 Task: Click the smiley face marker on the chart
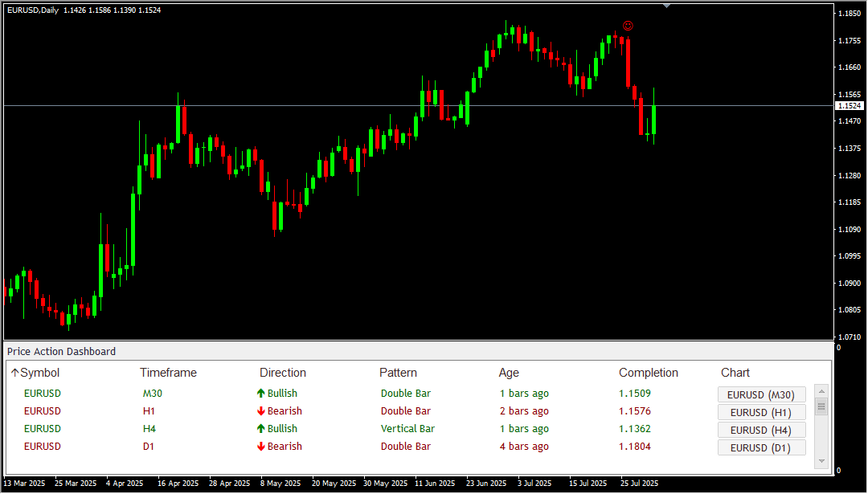[x=628, y=26]
